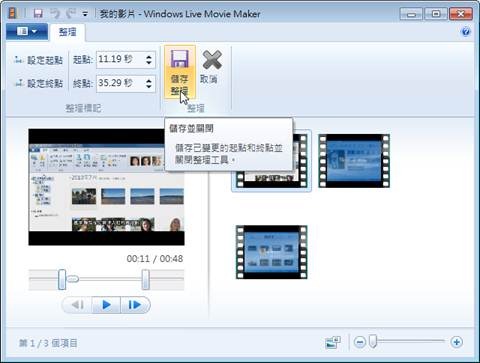Screen dimensions: 480x363
Task: Increase end point with up stepper arrow
Action: 149,80
